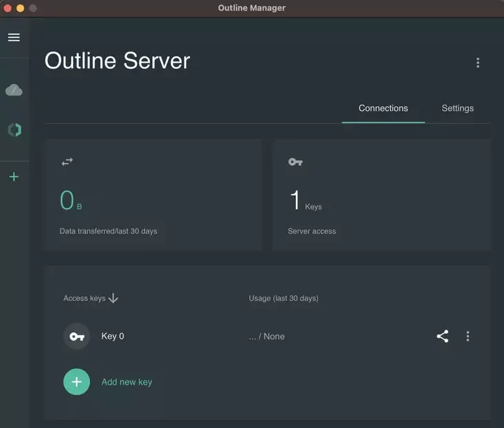Select the green hexagon Outline server icon
This screenshot has height=428, width=504.
14,129
